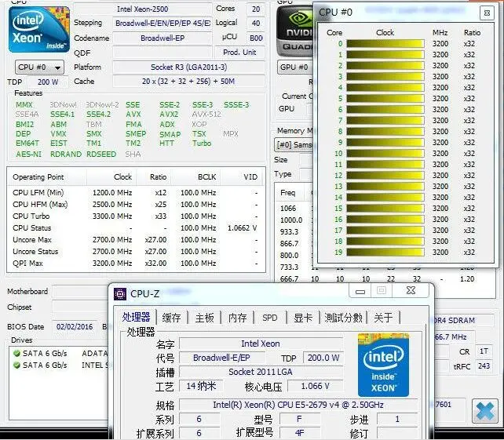Screen dimensions: 504x440
Task: Click the blue X icon at bottom right
Action: click(484, 411)
